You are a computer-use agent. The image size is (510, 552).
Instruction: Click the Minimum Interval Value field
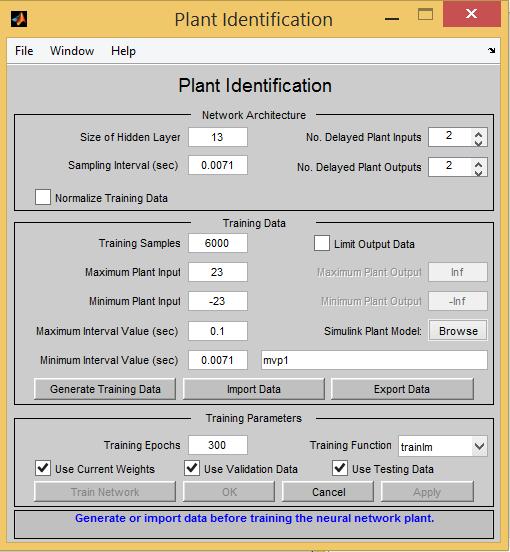point(218,360)
